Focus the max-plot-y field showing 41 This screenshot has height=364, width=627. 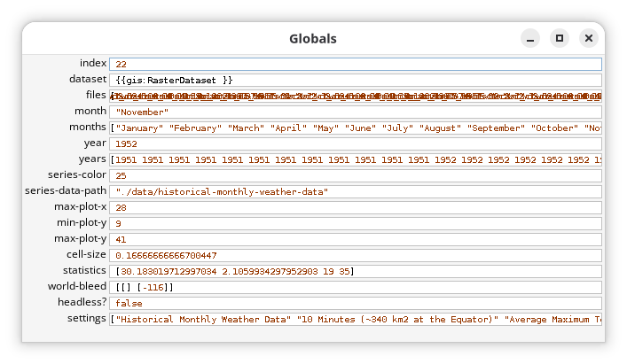[x=355, y=239]
